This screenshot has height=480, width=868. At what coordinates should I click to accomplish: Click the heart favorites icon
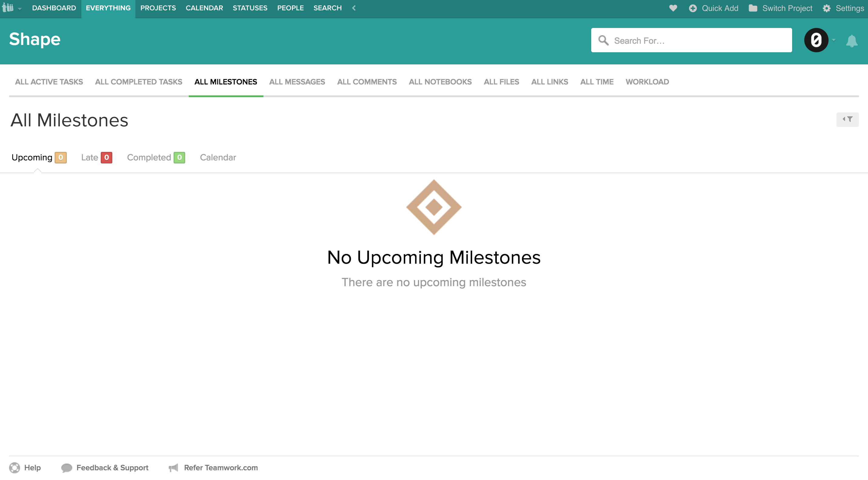pyautogui.click(x=673, y=8)
